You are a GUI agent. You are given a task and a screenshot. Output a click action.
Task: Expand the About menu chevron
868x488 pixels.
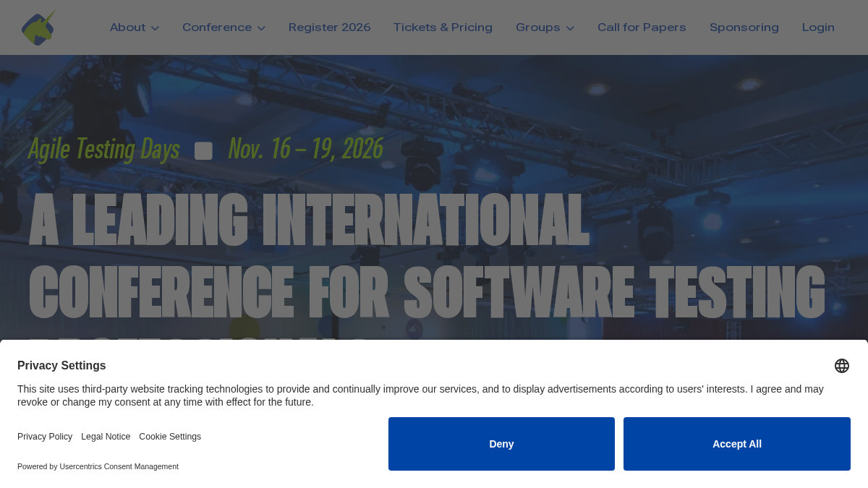pyautogui.click(x=155, y=28)
